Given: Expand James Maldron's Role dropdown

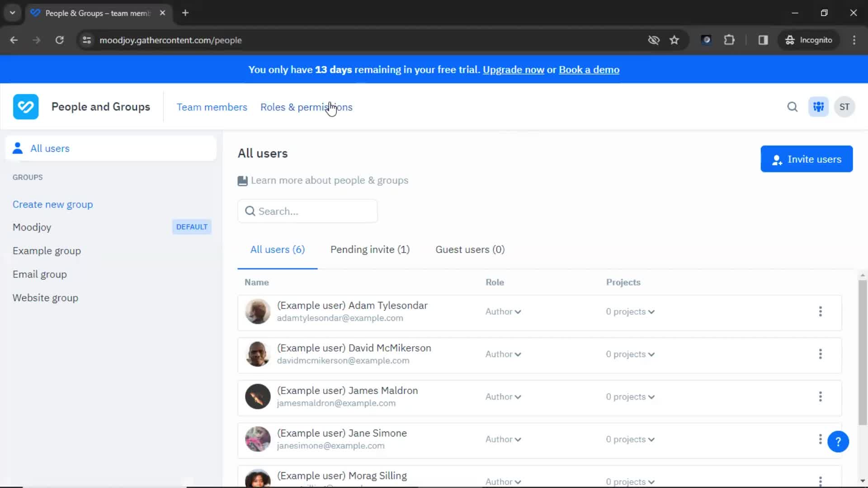Looking at the screenshot, I should coord(503,396).
